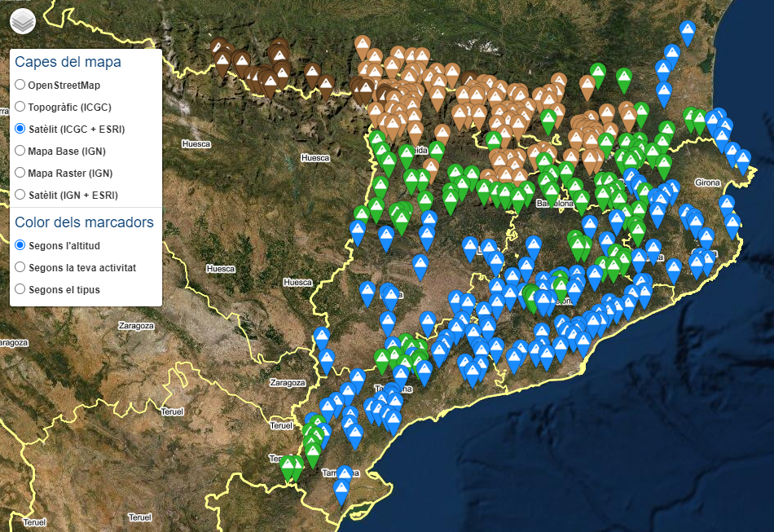This screenshot has height=532, width=774.
Task: Color markers by Segons el tipus
Action: coord(19,288)
